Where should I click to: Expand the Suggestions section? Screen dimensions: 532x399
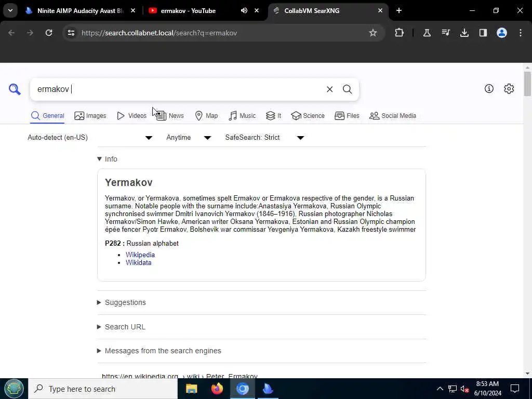122,303
